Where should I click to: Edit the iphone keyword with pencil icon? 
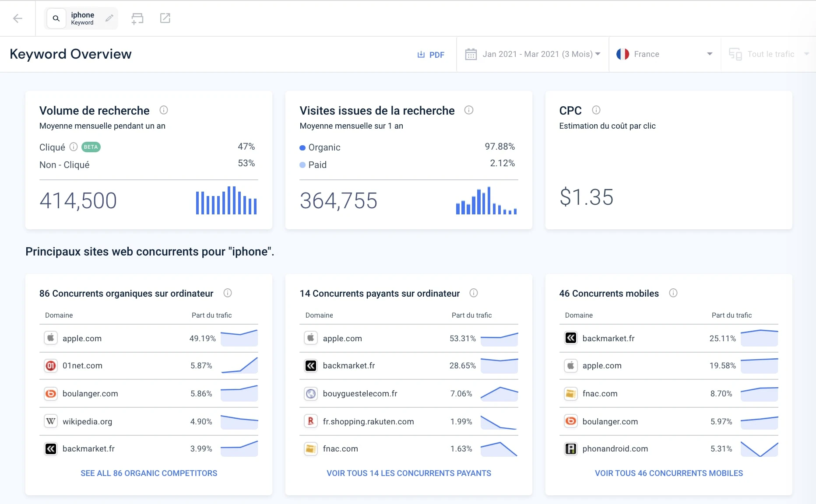[109, 18]
